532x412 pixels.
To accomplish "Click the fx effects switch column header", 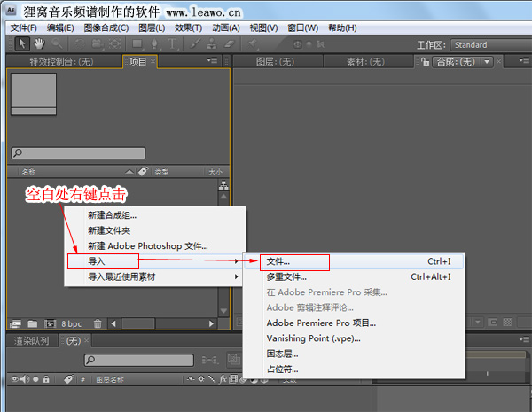I will click(x=223, y=378).
